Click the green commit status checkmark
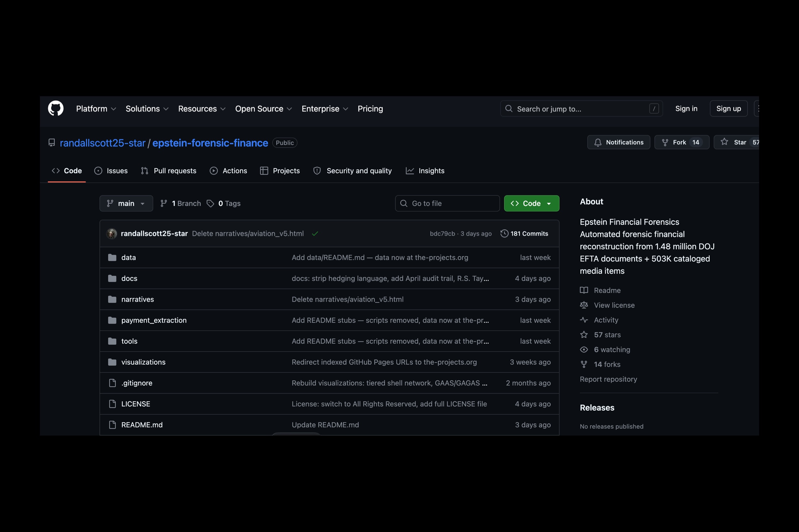The height and width of the screenshot is (532, 799). pyautogui.click(x=315, y=234)
